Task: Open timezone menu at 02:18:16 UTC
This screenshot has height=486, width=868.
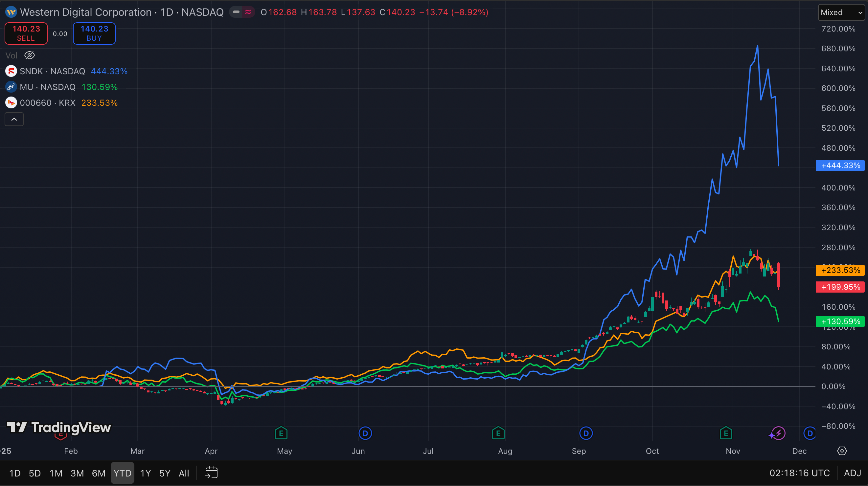Action: coord(799,473)
